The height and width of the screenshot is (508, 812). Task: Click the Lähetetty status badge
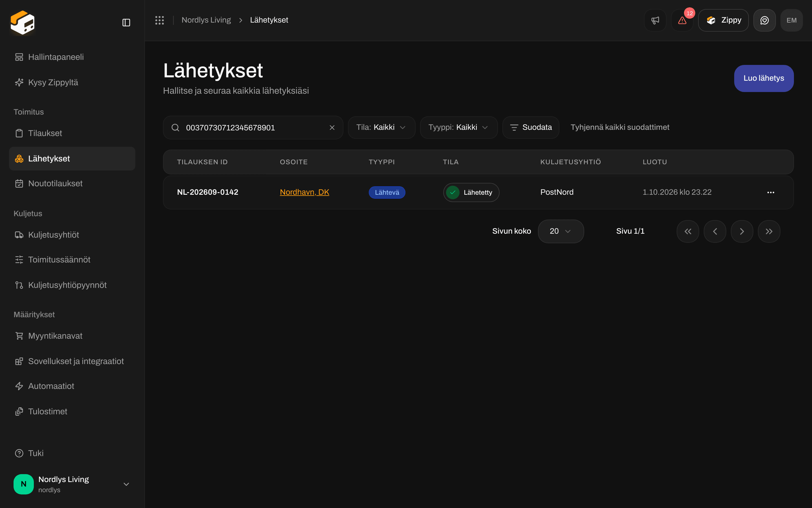click(x=471, y=192)
